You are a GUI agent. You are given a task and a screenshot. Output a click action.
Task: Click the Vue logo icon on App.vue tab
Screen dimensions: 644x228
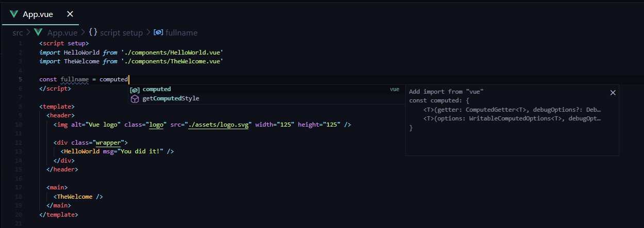(14, 14)
